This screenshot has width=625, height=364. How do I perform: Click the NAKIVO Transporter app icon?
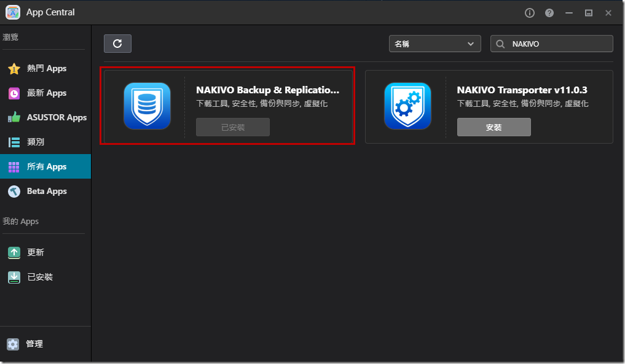click(x=408, y=106)
